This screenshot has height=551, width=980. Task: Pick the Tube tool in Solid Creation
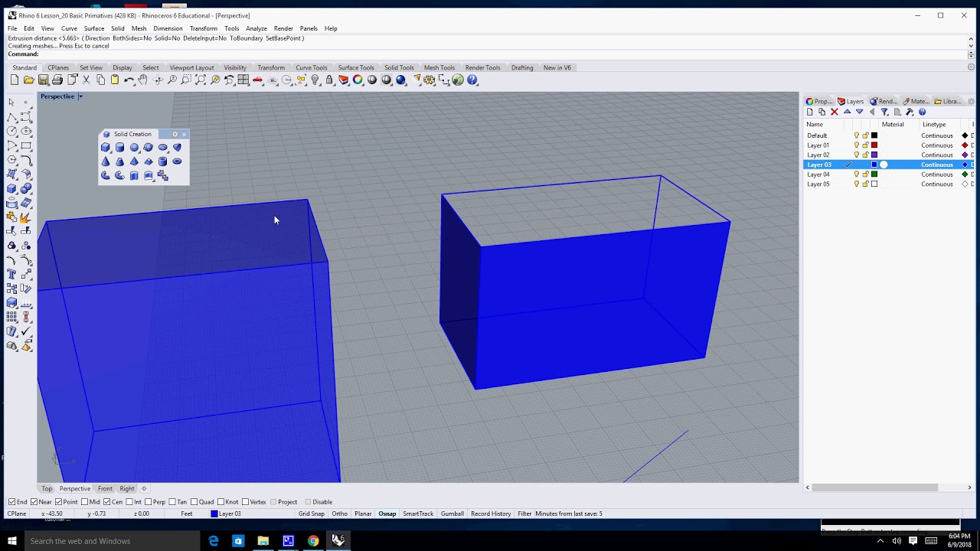[x=162, y=161]
